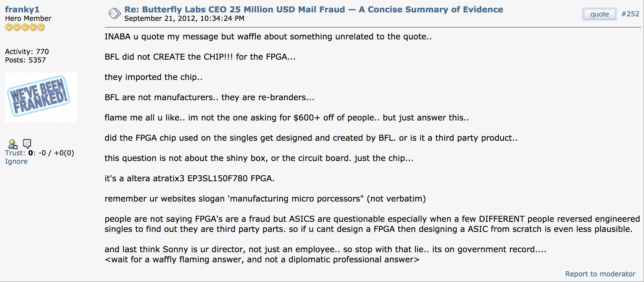Screen dimensions: 644x282
Task: Click the first gold rank star
Action: 9,27
